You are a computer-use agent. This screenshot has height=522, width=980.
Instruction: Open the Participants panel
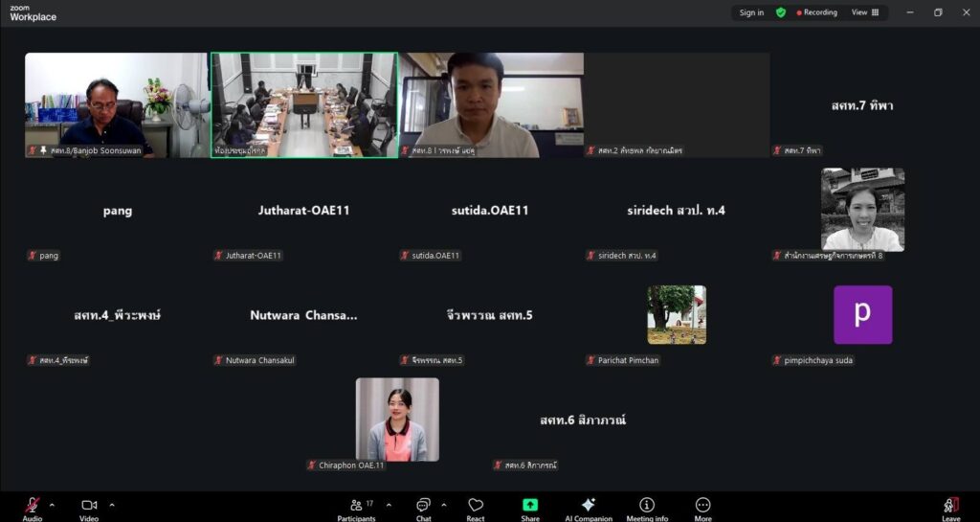(356, 507)
